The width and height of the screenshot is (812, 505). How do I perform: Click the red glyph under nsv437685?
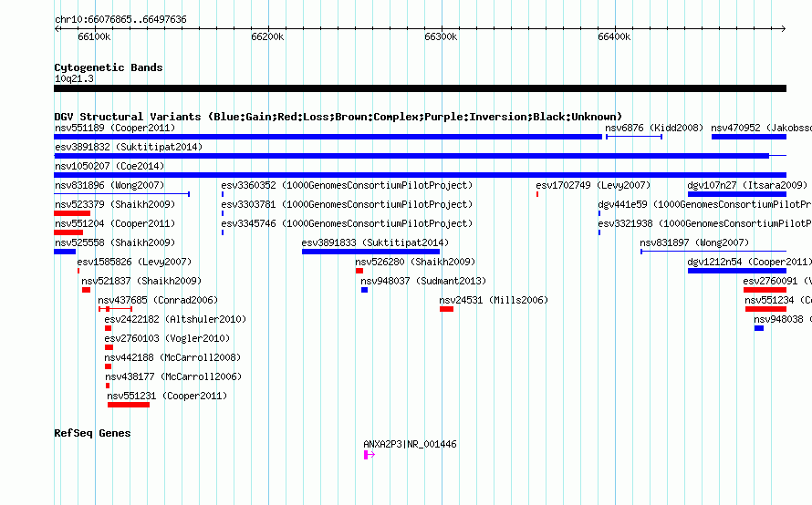(115, 309)
